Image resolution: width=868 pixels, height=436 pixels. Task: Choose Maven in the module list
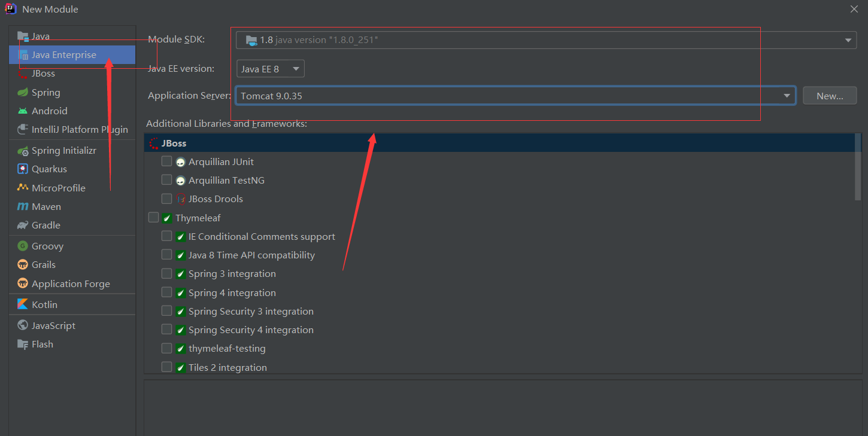pyautogui.click(x=72, y=206)
